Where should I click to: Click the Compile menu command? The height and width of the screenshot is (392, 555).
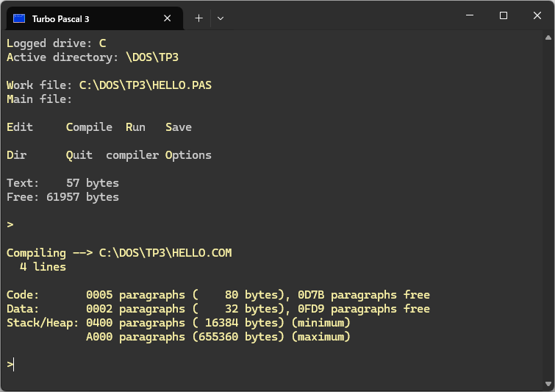89,127
